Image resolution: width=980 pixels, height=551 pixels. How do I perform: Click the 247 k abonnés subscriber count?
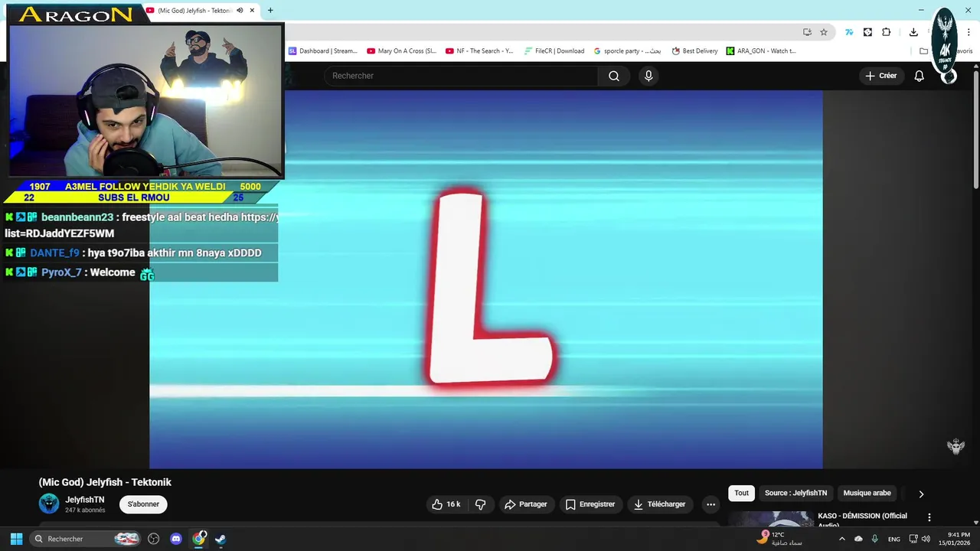85,510
